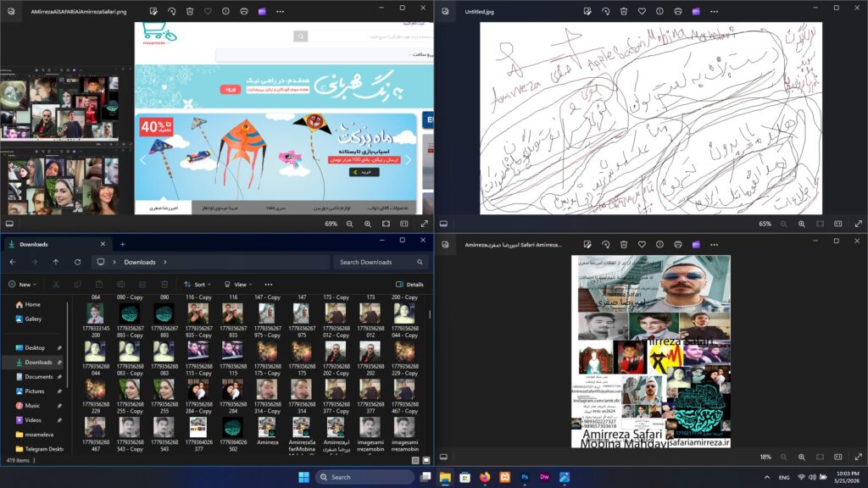
Task: Open the View options dropdown
Action: point(238,285)
